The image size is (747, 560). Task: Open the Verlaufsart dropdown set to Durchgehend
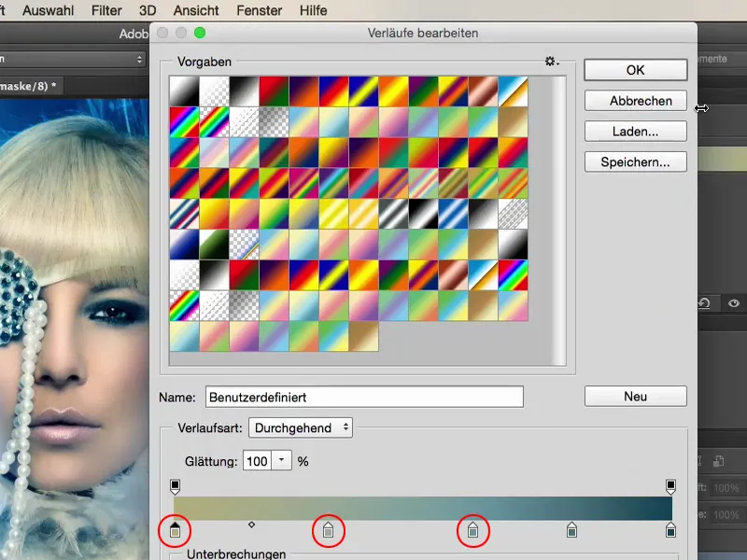[x=301, y=427]
